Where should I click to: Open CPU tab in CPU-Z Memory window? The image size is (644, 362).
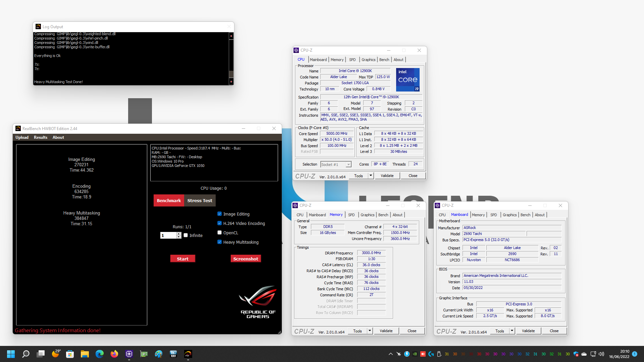pyautogui.click(x=300, y=215)
